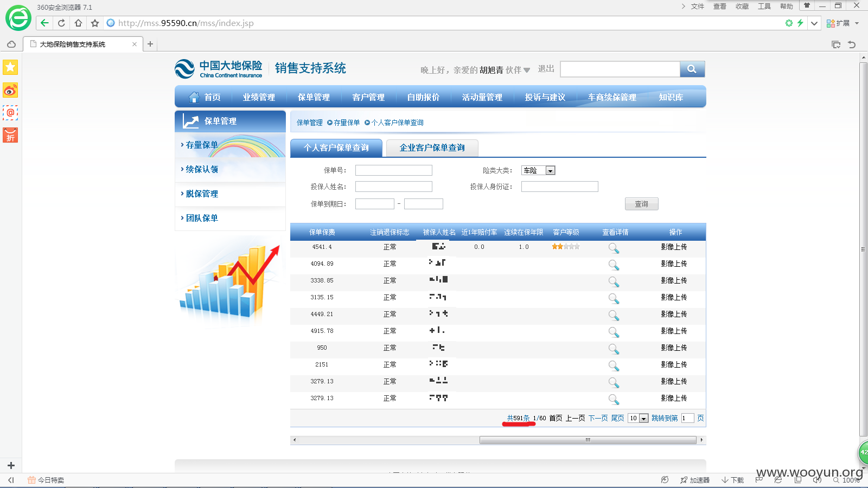Image resolution: width=868 pixels, height=488 pixels.
Task: Click the 查询 search button
Action: click(642, 204)
